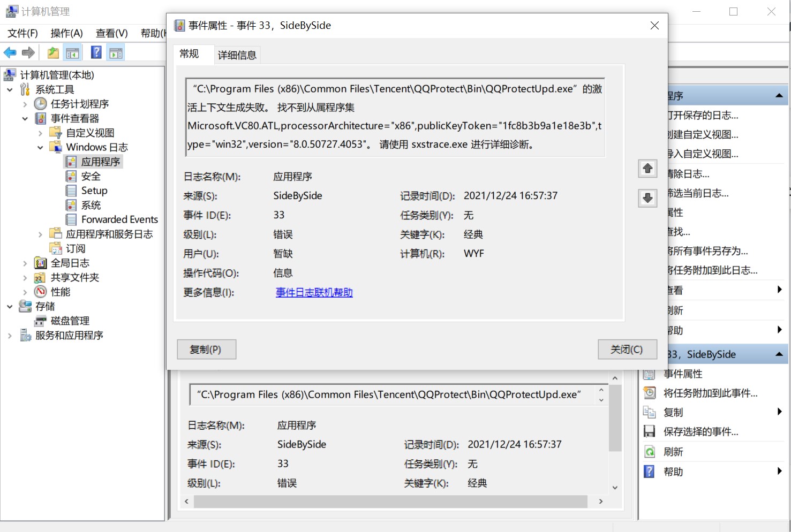Switch to the 详细信息 tab
The image size is (791, 532).
click(x=237, y=54)
